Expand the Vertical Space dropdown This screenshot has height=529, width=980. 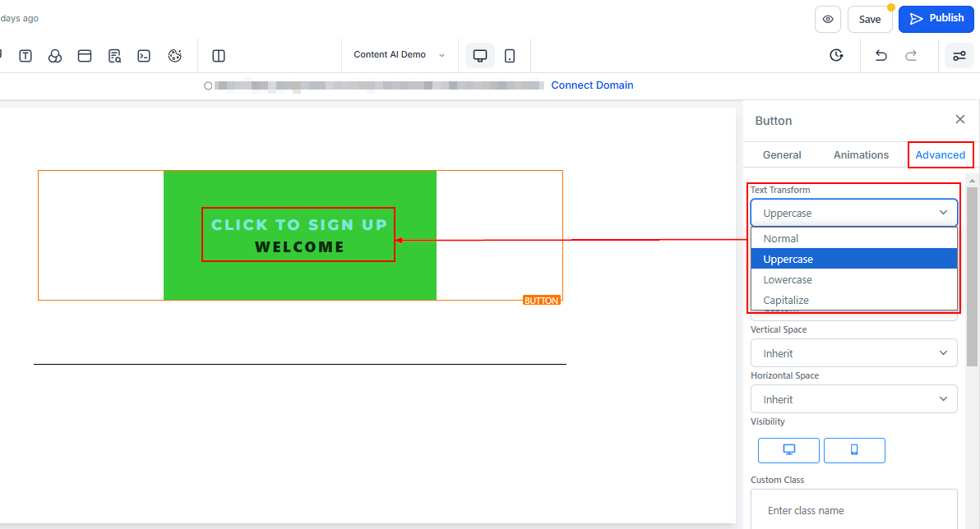click(x=853, y=353)
